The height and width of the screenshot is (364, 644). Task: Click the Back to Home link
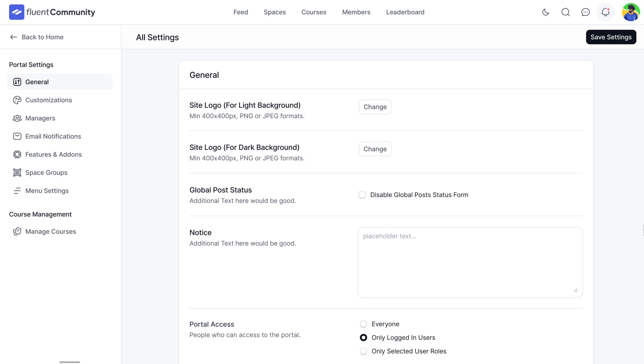point(36,37)
